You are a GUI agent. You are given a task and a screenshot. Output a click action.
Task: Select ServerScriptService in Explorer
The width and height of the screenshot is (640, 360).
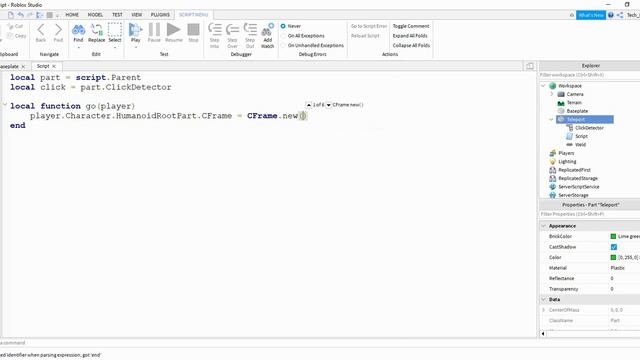(x=578, y=187)
